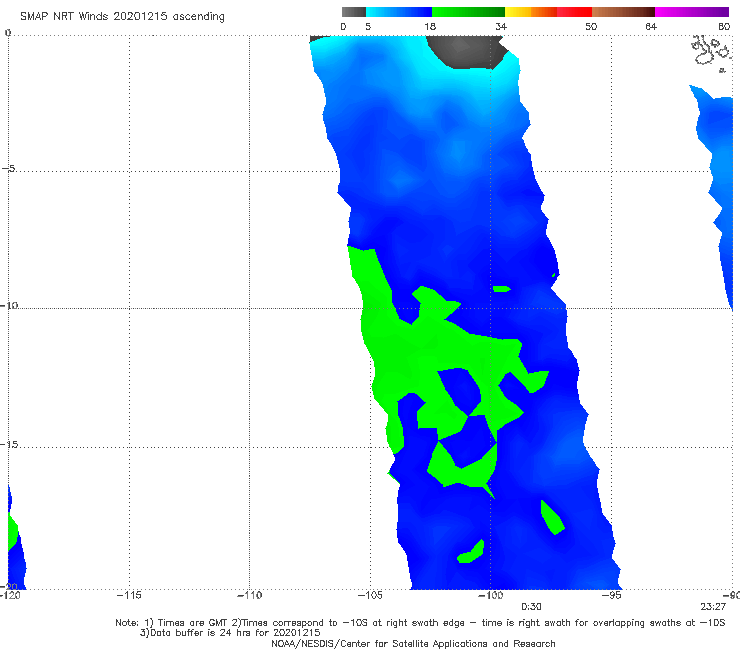
Task: Select the magenta-purple segment of the color bar
Action: 692,12
